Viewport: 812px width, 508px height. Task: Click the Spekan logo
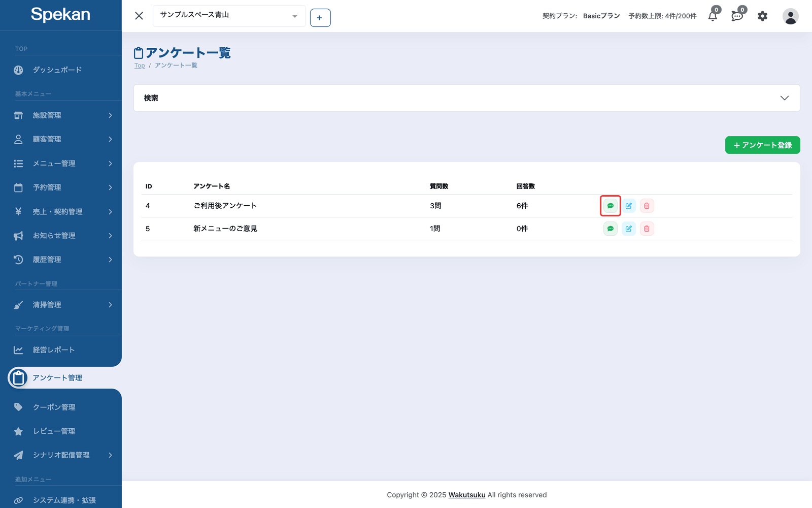point(60,14)
